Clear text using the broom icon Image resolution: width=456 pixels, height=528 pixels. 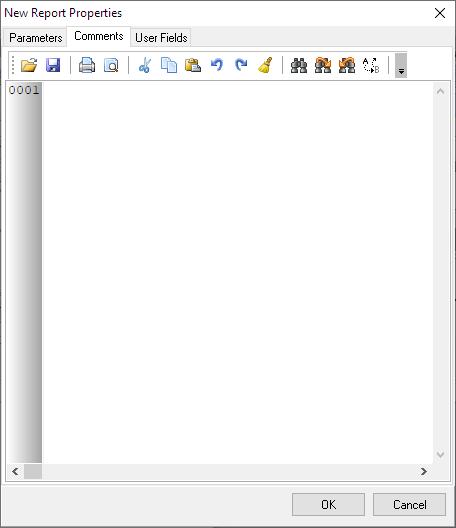265,65
